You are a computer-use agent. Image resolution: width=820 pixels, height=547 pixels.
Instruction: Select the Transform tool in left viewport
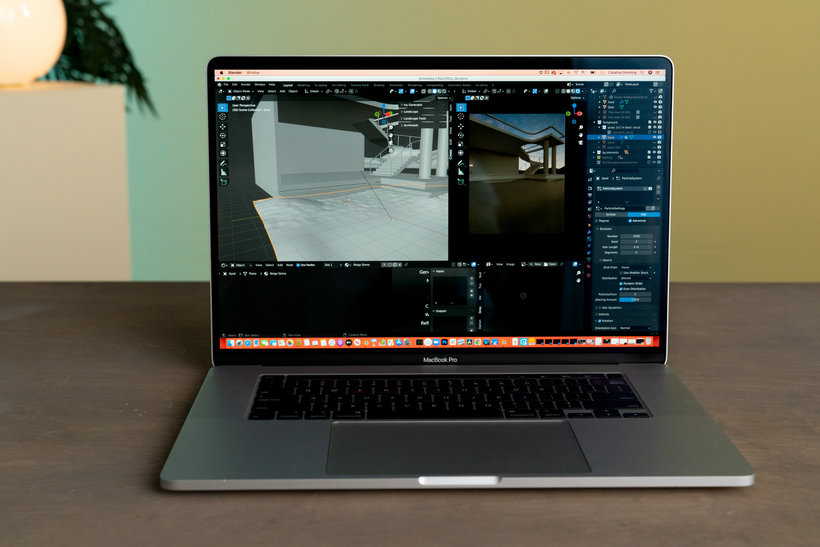point(223,153)
